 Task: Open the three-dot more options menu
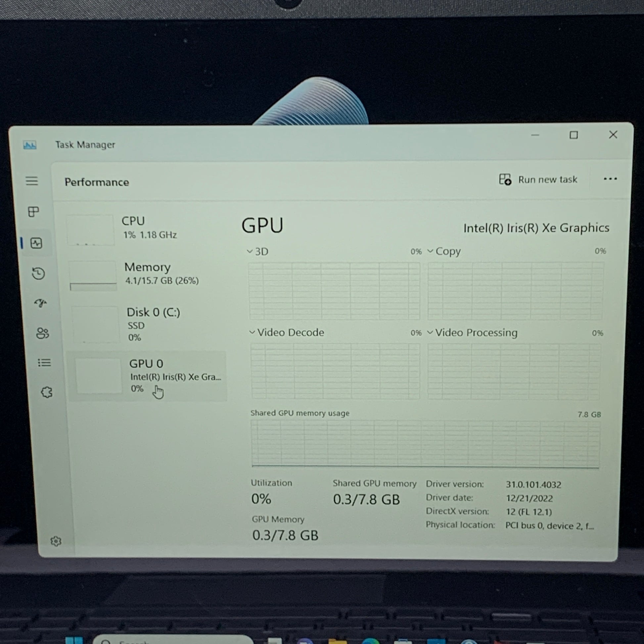tap(610, 179)
